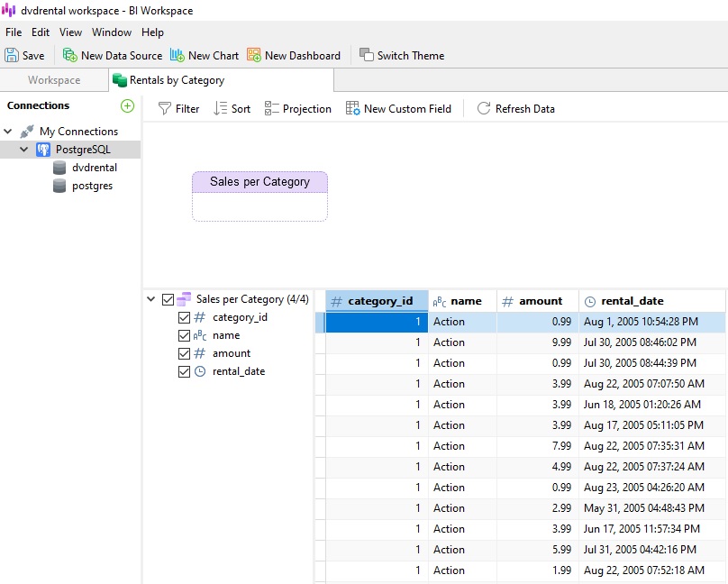This screenshot has height=584, width=728.
Task: Click the Switch Theme icon
Action: coord(367,55)
